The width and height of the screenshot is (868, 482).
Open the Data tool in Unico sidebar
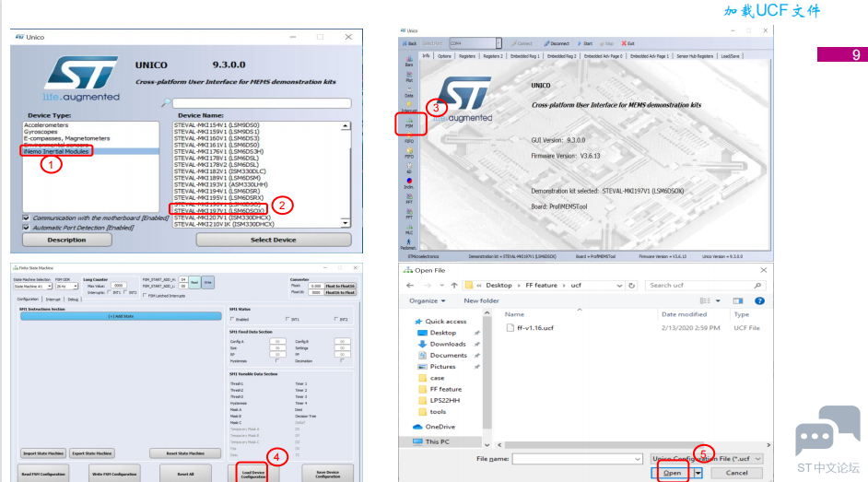pyautogui.click(x=409, y=92)
